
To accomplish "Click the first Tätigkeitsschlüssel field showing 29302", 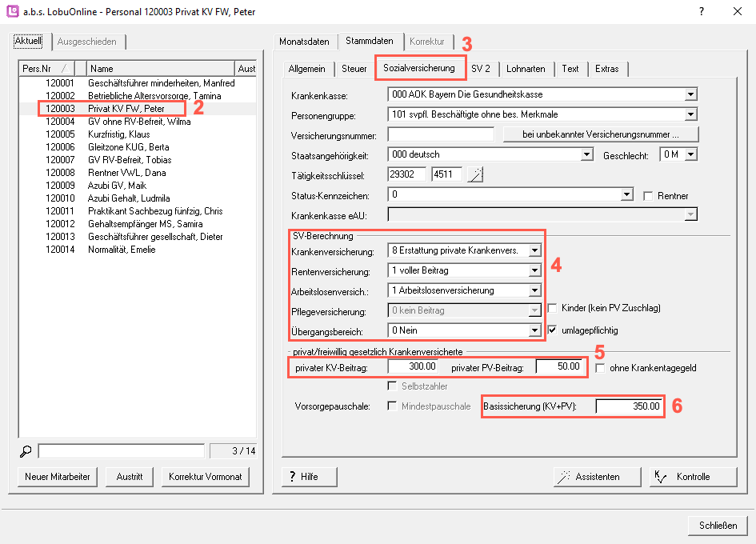I will pyautogui.click(x=406, y=174).
